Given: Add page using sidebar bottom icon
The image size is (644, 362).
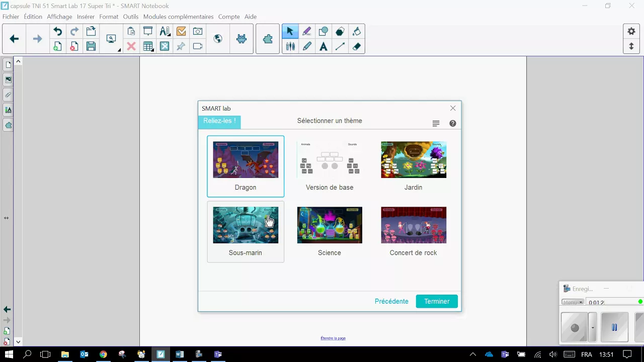Looking at the screenshot, I should tap(7, 331).
